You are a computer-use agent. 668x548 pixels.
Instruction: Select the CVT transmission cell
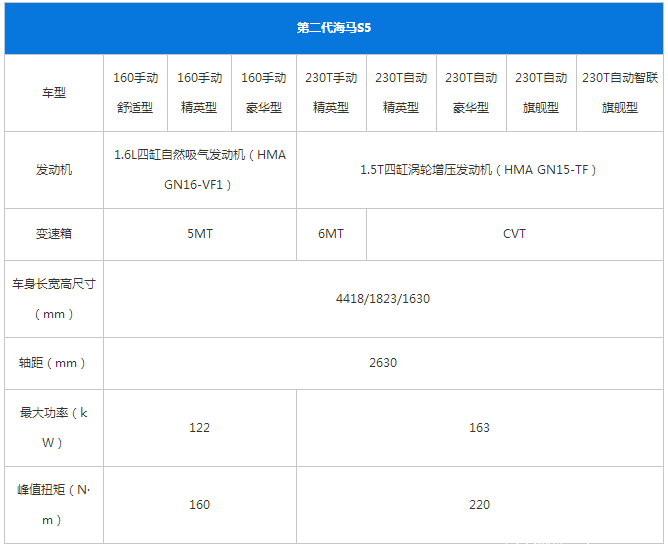[514, 234]
